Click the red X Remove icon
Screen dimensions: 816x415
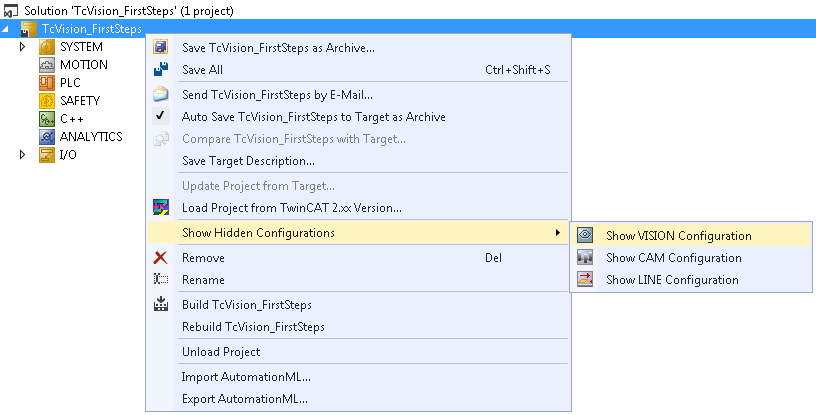[x=161, y=257]
